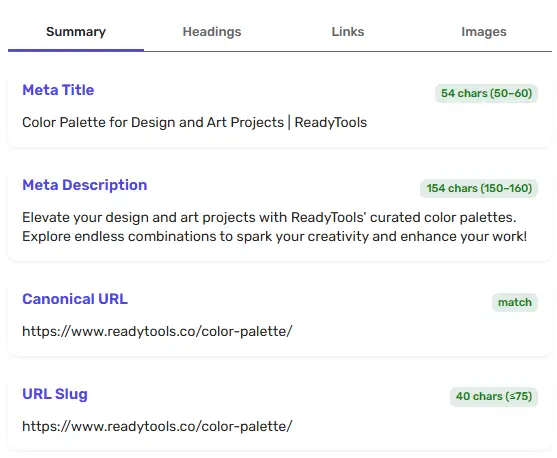Click the green 'match' badge

(x=515, y=302)
